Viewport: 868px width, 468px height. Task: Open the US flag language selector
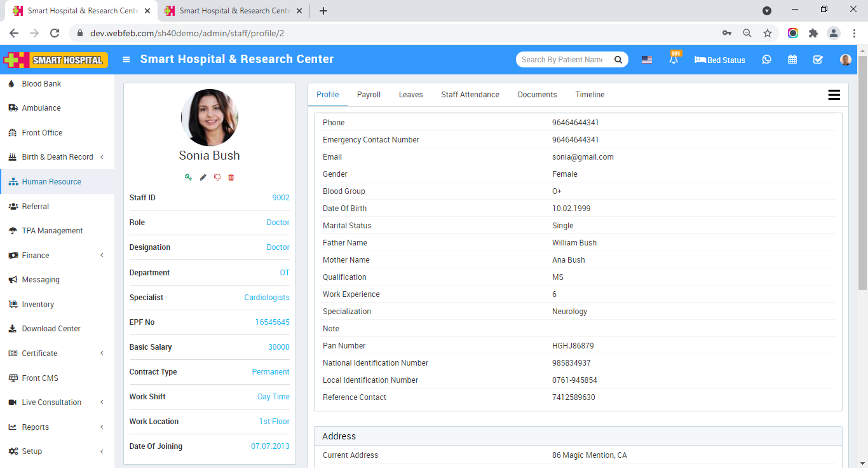click(647, 60)
